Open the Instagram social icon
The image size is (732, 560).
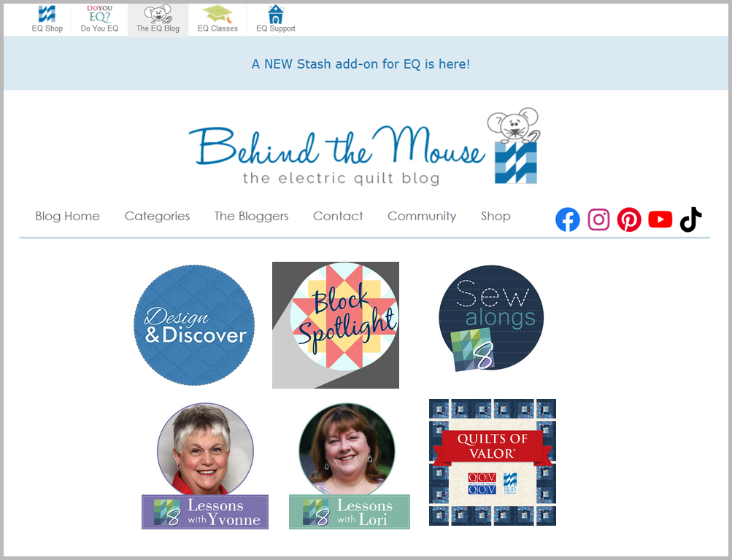[x=598, y=219]
